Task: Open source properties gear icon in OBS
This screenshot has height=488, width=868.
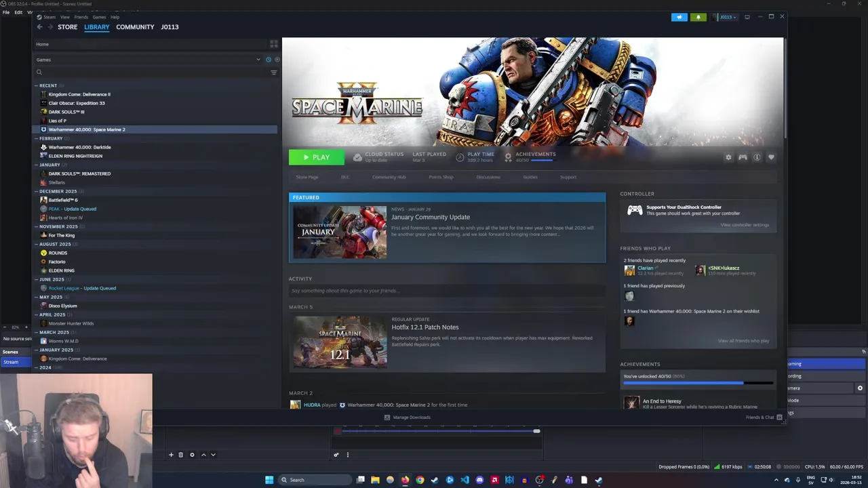Action: (192, 455)
